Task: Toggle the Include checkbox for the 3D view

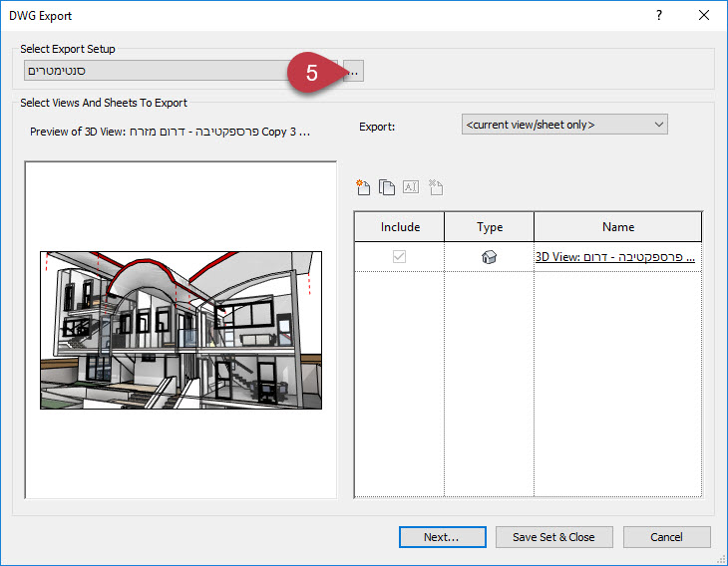Action: coord(399,257)
